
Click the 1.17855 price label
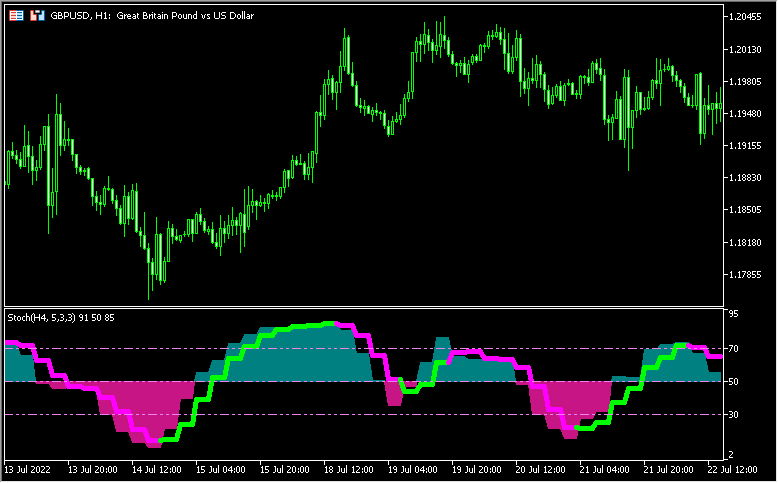click(x=745, y=275)
